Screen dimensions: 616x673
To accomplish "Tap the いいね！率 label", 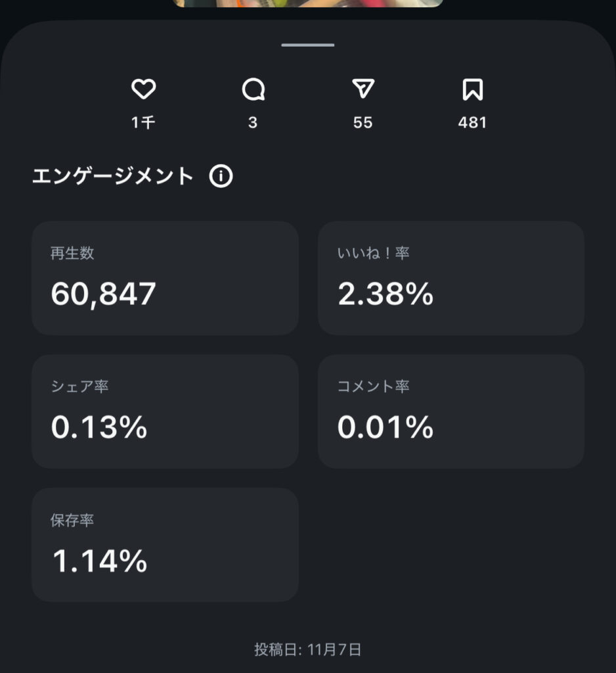I will point(374,253).
